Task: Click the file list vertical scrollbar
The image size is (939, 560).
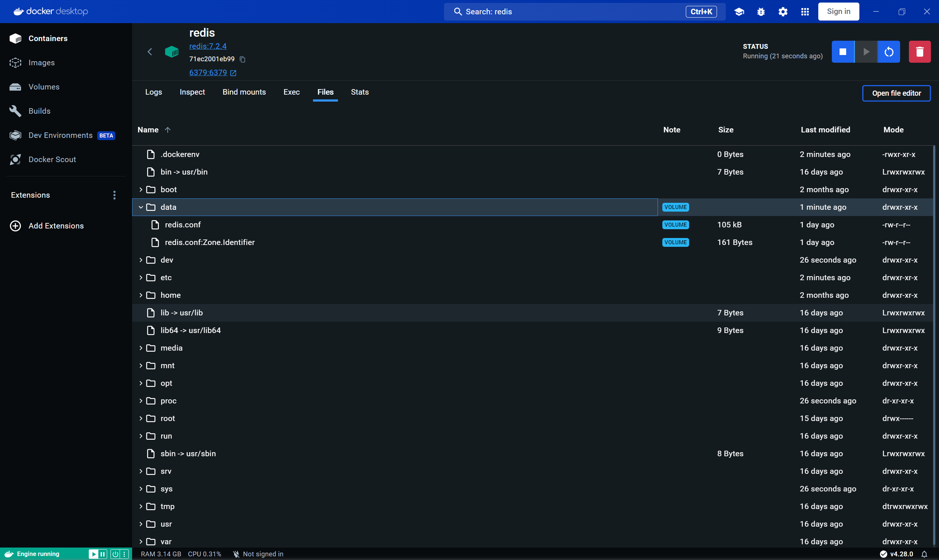Action: [x=935, y=345]
